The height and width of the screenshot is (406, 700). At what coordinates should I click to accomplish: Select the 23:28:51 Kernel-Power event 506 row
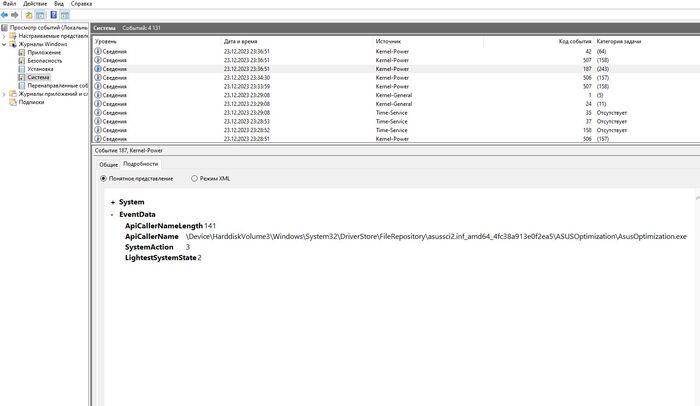(x=396, y=139)
